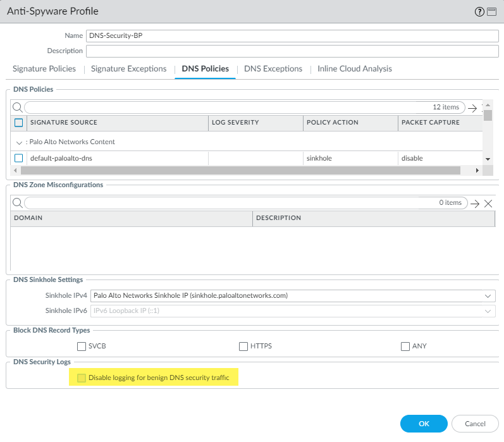This screenshot has width=504, height=442.
Task: Click the right scroll arrow under DNS Policies
Action: pyautogui.click(x=477, y=171)
